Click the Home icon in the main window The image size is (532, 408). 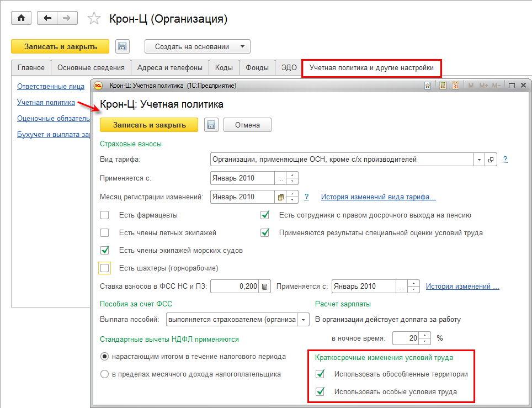(x=22, y=18)
